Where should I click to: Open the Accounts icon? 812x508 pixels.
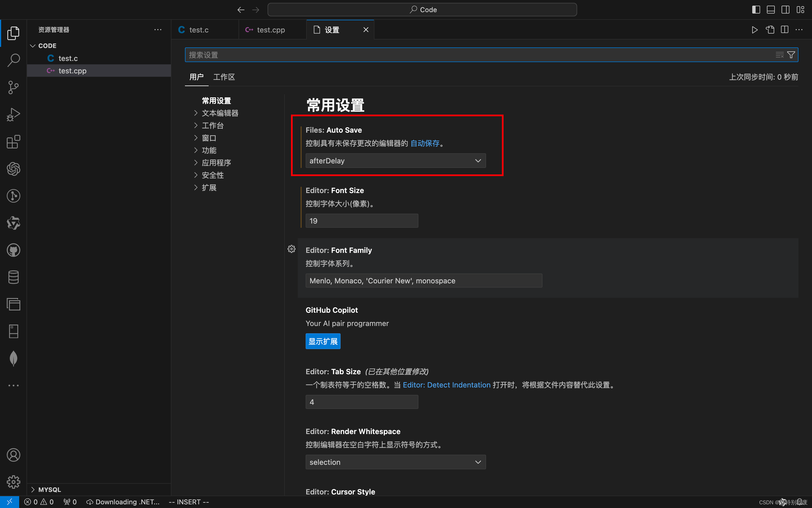pyautogui.click(x=14, y=455)
